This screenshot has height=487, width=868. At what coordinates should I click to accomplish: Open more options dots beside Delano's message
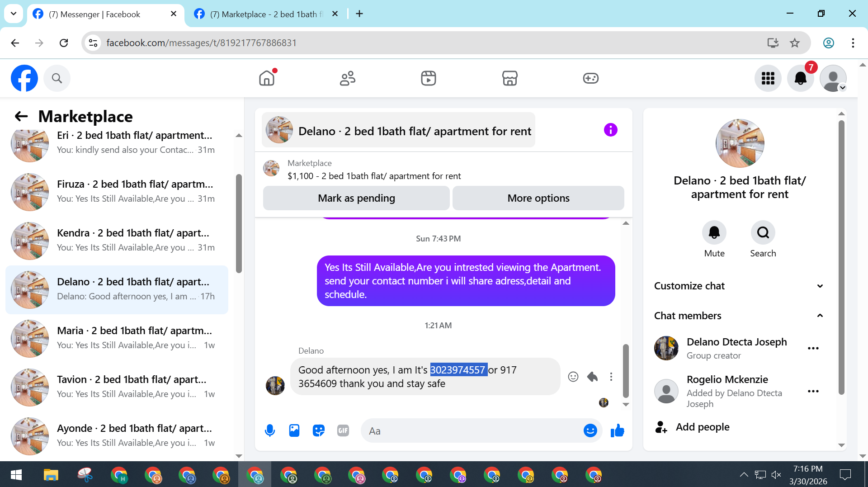click(x=611, y=377)
